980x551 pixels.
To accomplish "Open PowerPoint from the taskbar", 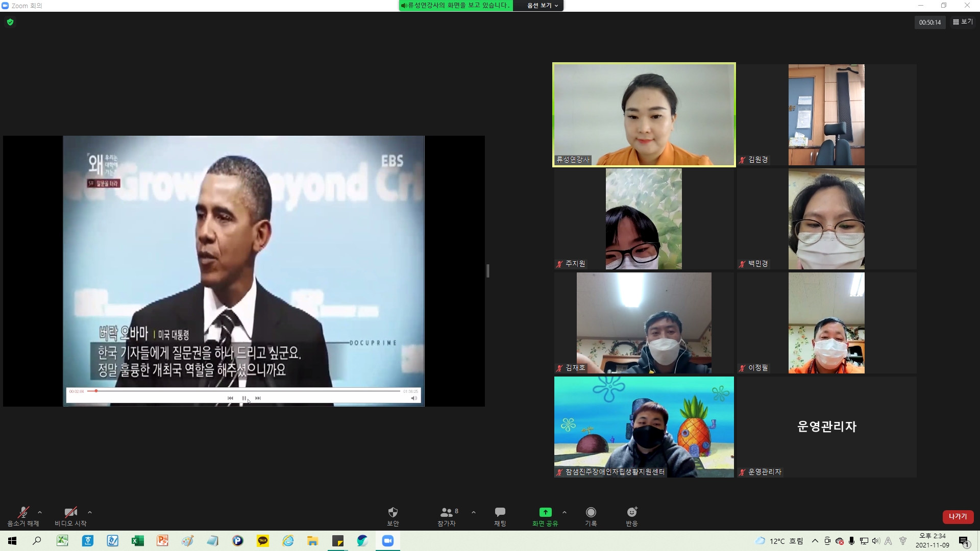I will 162,541.
